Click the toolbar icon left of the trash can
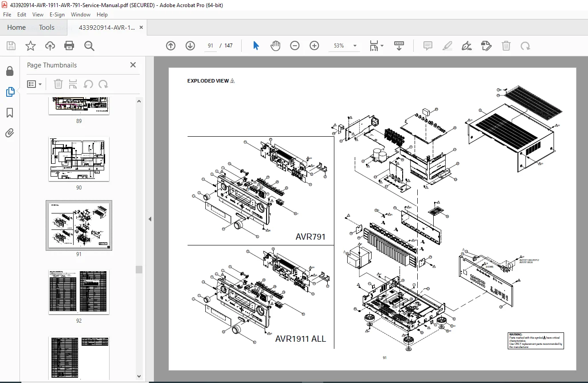Screen dimensions: 588x383 [x=486, y=46]
